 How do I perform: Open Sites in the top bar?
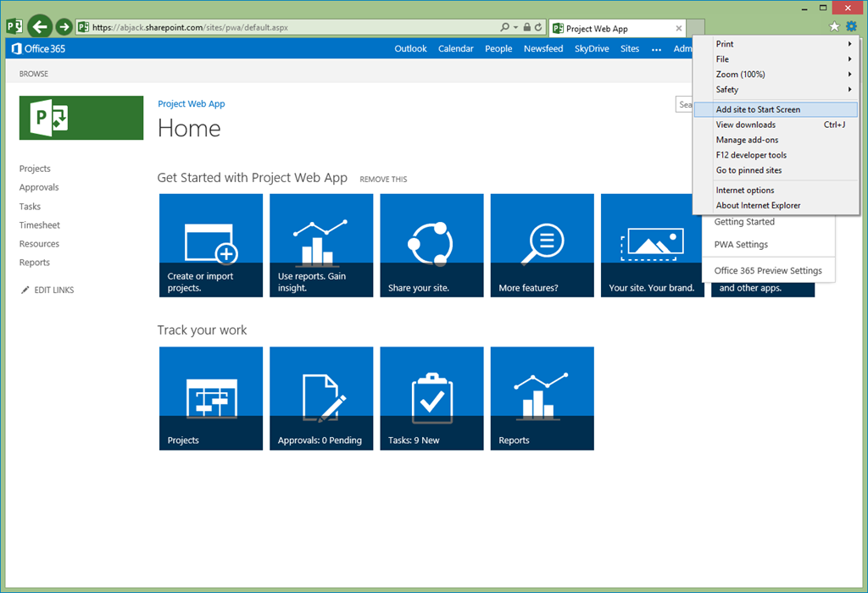click(x=630, y=48)
